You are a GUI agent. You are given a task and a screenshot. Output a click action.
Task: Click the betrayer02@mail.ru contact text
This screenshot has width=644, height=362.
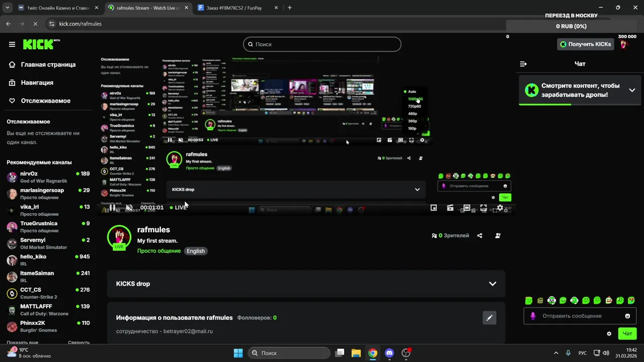pos(188,331)
